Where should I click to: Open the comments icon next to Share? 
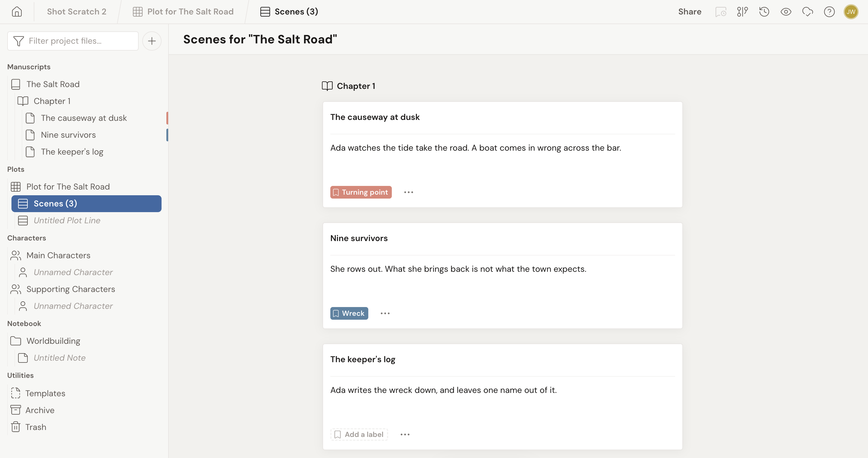[720, 12]
